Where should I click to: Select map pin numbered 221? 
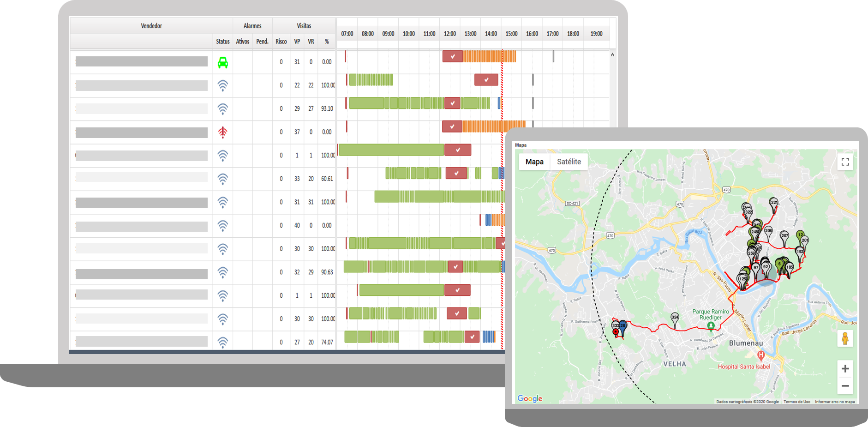click(774, 204)
